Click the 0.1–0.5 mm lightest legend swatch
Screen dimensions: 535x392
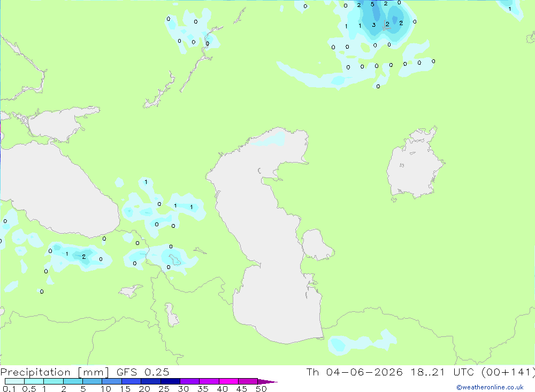pyautogui.click(x=14, y=381)
